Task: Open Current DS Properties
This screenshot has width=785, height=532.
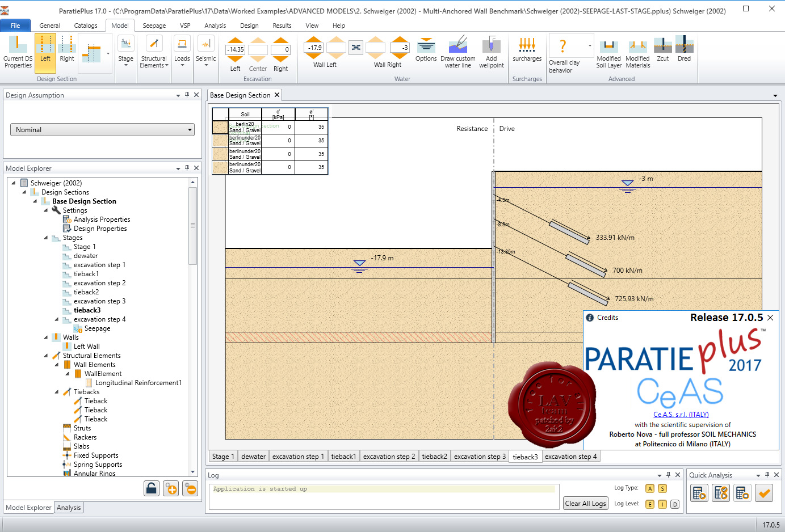Action: [18, 52]
